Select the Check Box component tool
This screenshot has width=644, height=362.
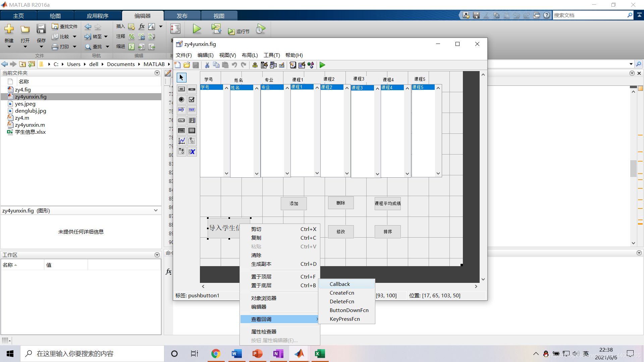coord(192,100)
